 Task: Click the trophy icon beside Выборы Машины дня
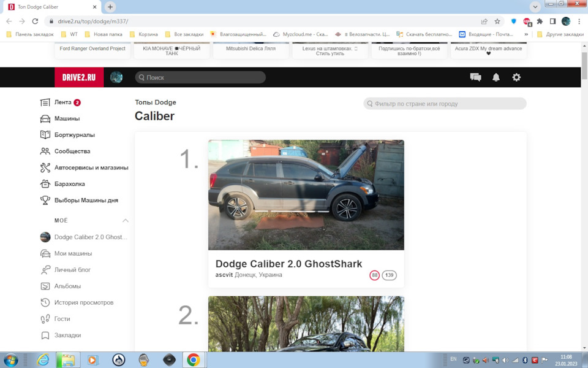coord(45,200)
